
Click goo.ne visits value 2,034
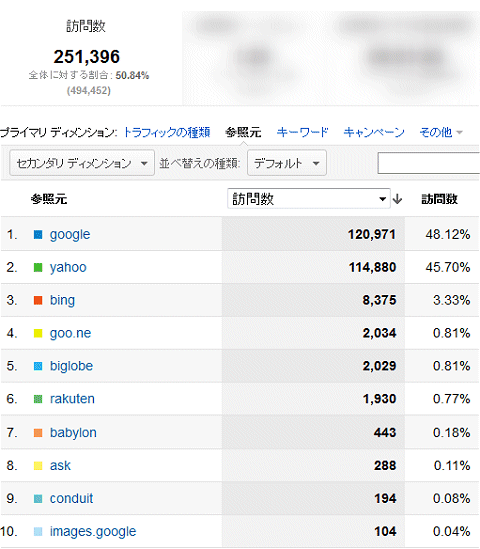(x=379, y=333)
